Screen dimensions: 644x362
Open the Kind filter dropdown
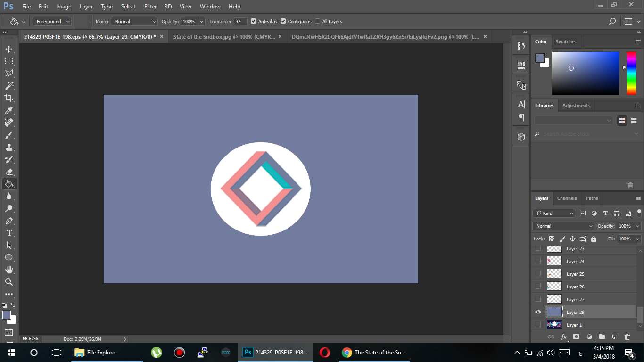click(x=553, y=213)
